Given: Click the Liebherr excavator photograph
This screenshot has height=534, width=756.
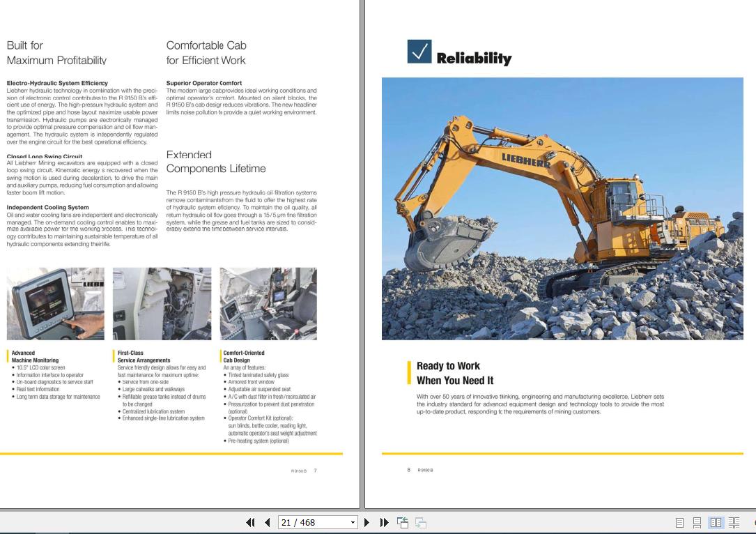Looking at the screenshot, I should tap(562, 208).
